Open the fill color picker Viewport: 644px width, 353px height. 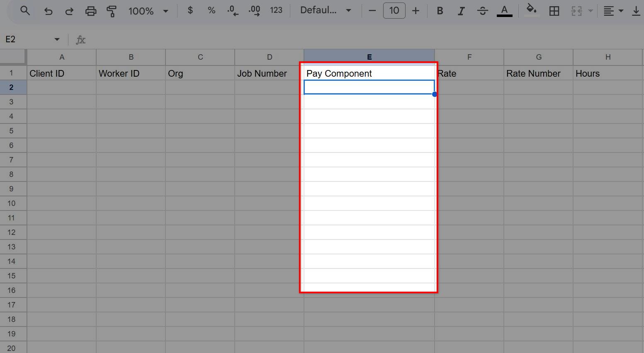click(531, 10)
